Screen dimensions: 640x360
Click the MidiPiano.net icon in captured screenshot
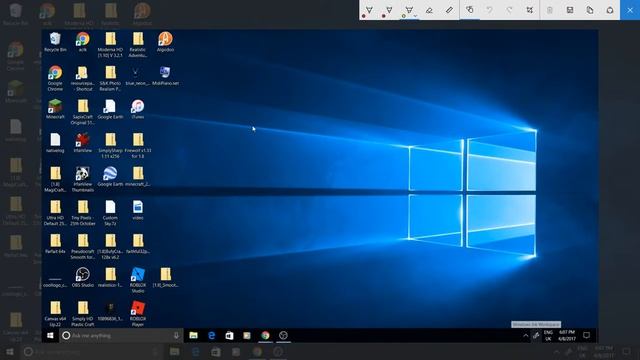pyautogui.click(x=165, y=76)
